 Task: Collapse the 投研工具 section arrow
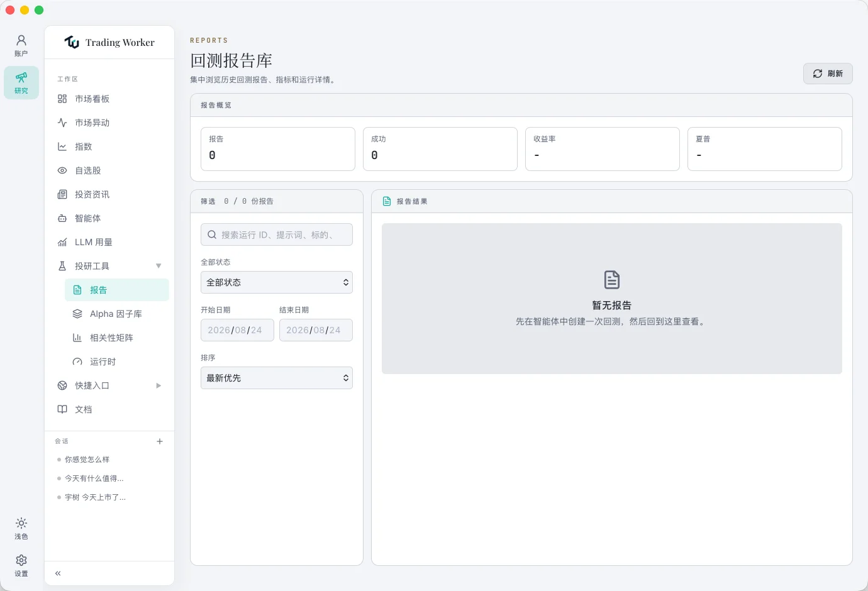159,266
